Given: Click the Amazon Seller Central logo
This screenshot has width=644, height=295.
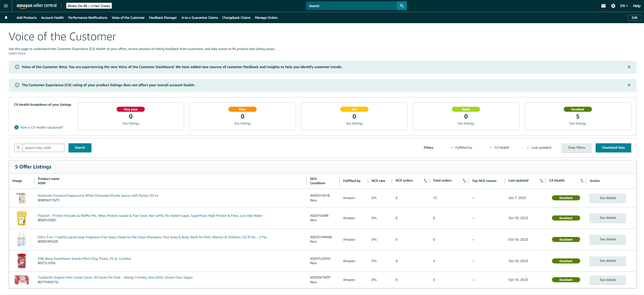Looking at the screenshot, I should pos(37,6).
